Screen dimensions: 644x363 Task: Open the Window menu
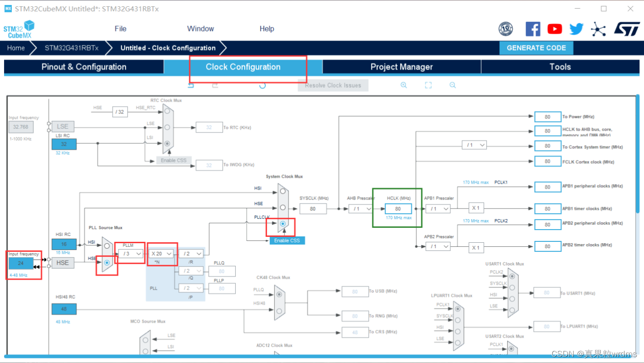click(x=201, y=29)
